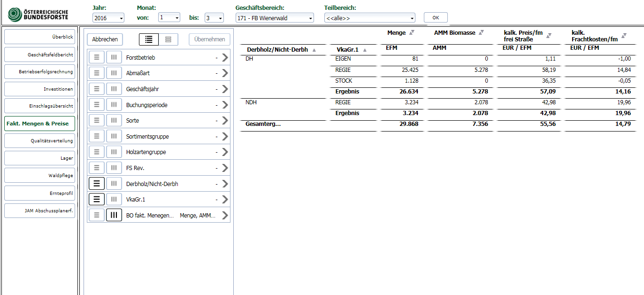Activate the rows icon for FS Rev.
Screen dimensions: 644x295
(97, 168)
